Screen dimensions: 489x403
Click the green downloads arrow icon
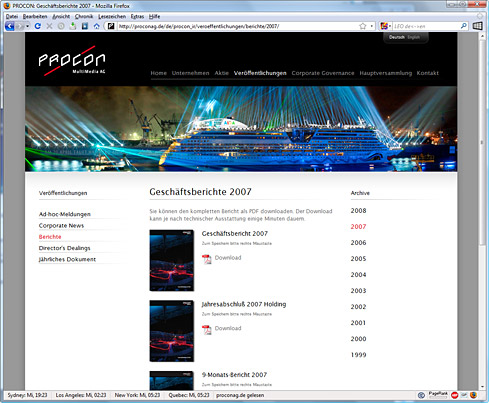tap(73, 26)
